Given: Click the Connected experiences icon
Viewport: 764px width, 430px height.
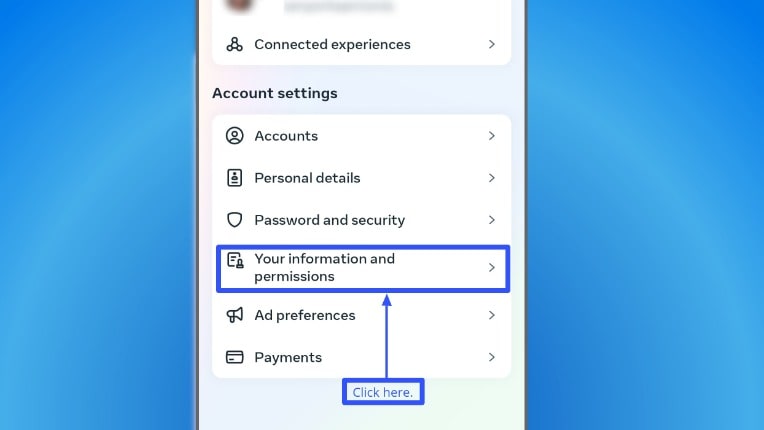Looking at the screenshot, I should tap(235, 44).
